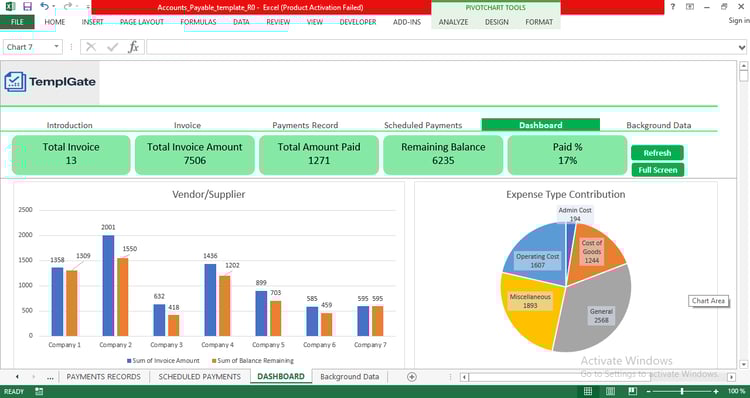Click the Total Invoice Amount card
The height and width of the screenshot is (398, 750).
(x=195, y=155)
